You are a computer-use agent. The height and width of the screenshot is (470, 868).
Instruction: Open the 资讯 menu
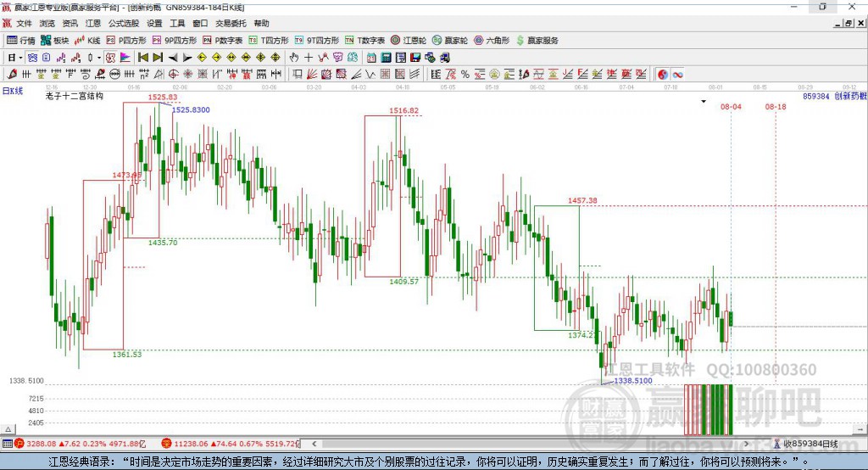pyautogui.click(x=70, y=23)
